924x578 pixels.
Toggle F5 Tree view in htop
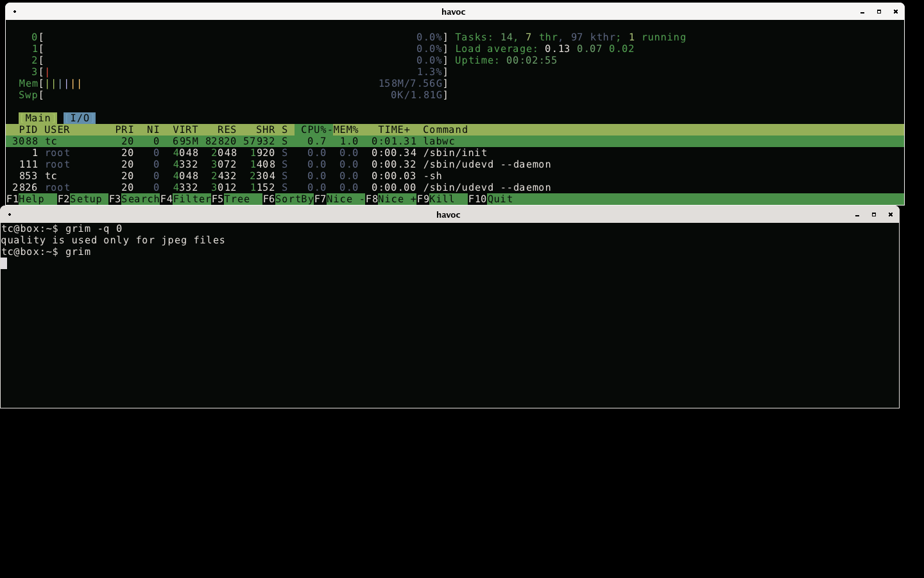point(237,199)
